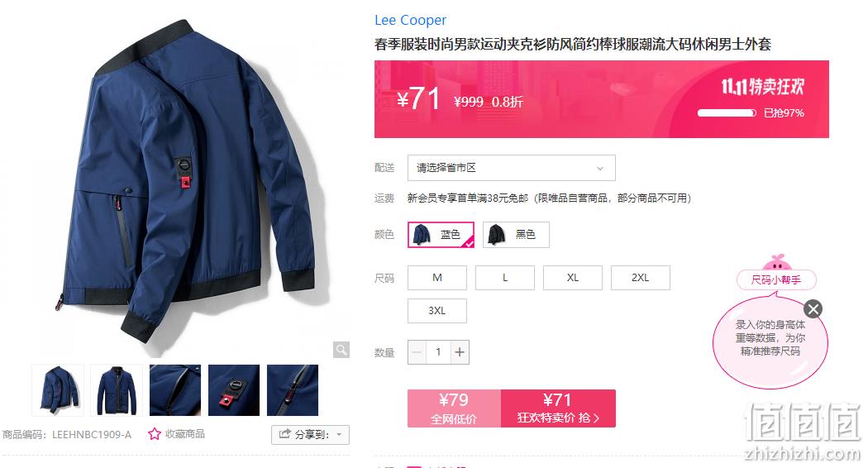Select the 蓝色 blue color option

[441, 234]
